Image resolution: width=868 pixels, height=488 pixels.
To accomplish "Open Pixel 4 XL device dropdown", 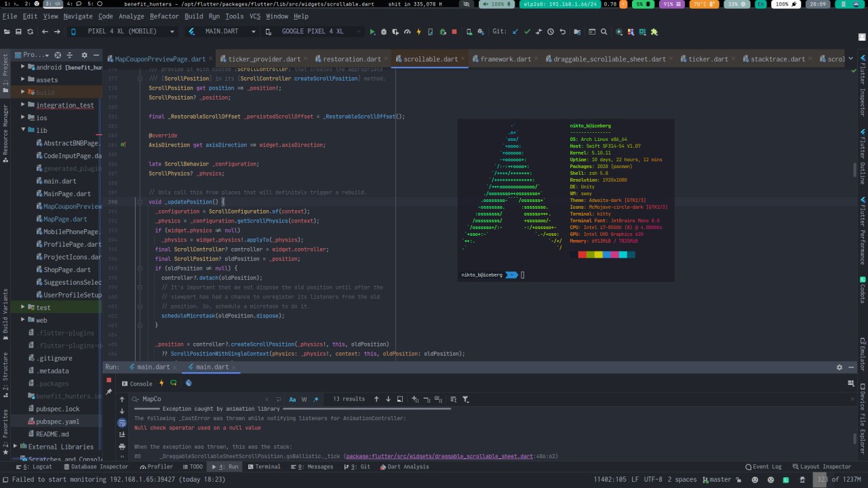I will pyautogui.click(x=122, y=32).
